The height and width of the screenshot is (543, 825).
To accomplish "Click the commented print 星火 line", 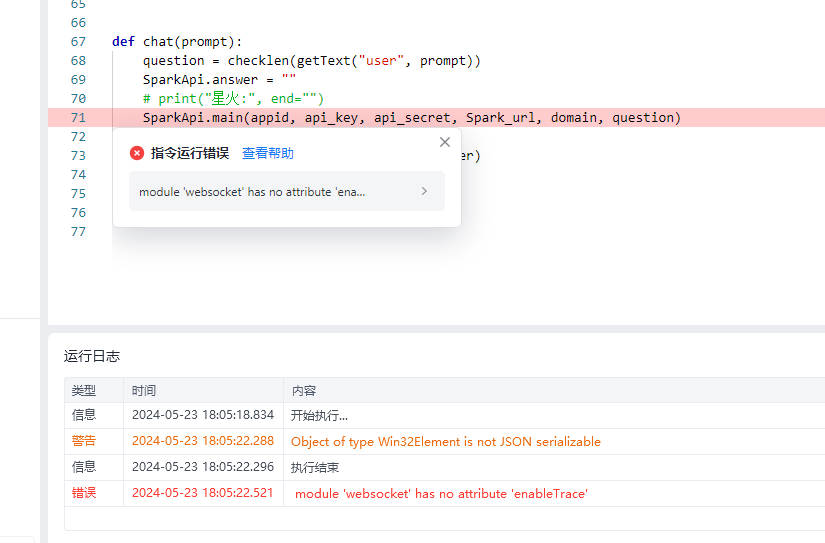I will click(x=233, y=99).
